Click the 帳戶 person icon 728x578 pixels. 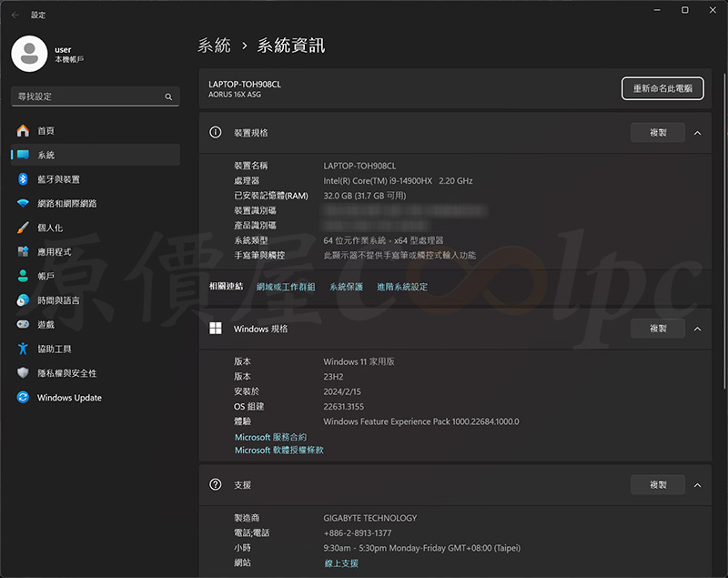[x=23, y=276]
